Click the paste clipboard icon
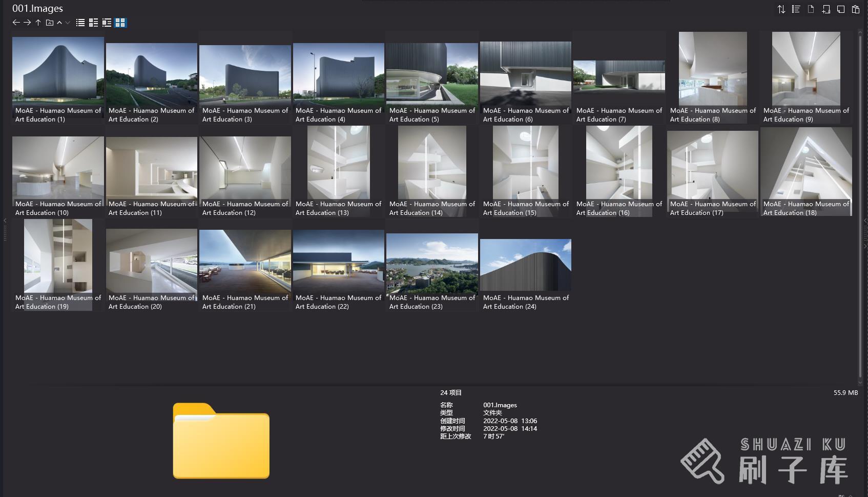This screenshot has width=868, height=497. click(x=856, y=9)
